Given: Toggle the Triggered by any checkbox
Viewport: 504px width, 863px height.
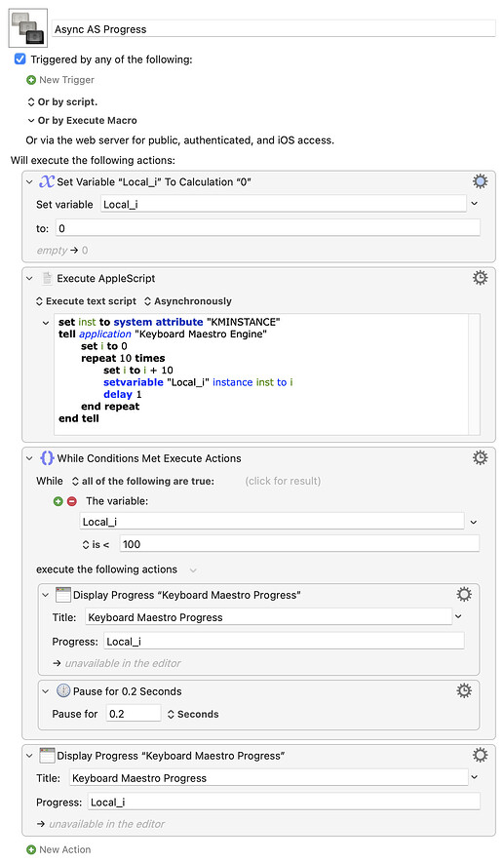Looking at the screenshot, I should click(x=20, y=59).
